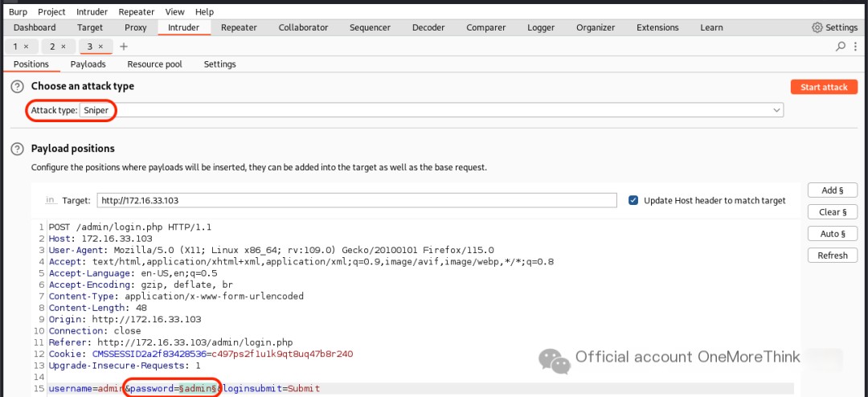
Task: Switch to the Resource pool sub-tab
Action: click(154, 64)
